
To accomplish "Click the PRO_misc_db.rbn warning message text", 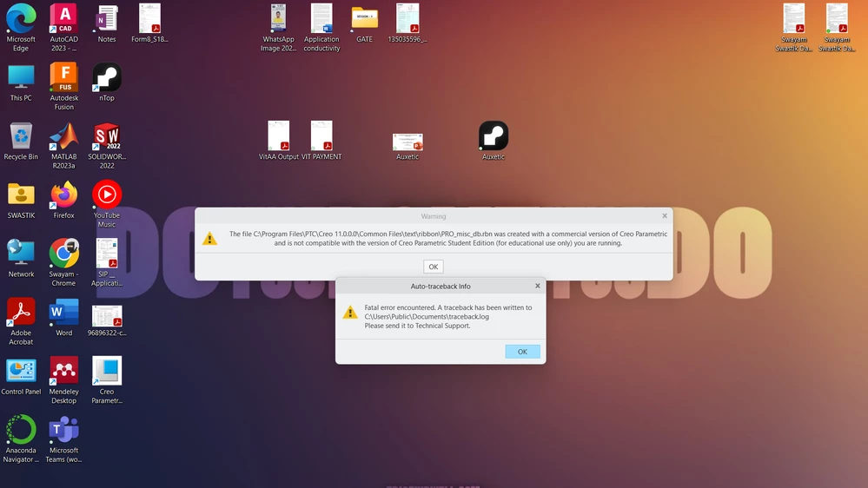I will point(448,239).
